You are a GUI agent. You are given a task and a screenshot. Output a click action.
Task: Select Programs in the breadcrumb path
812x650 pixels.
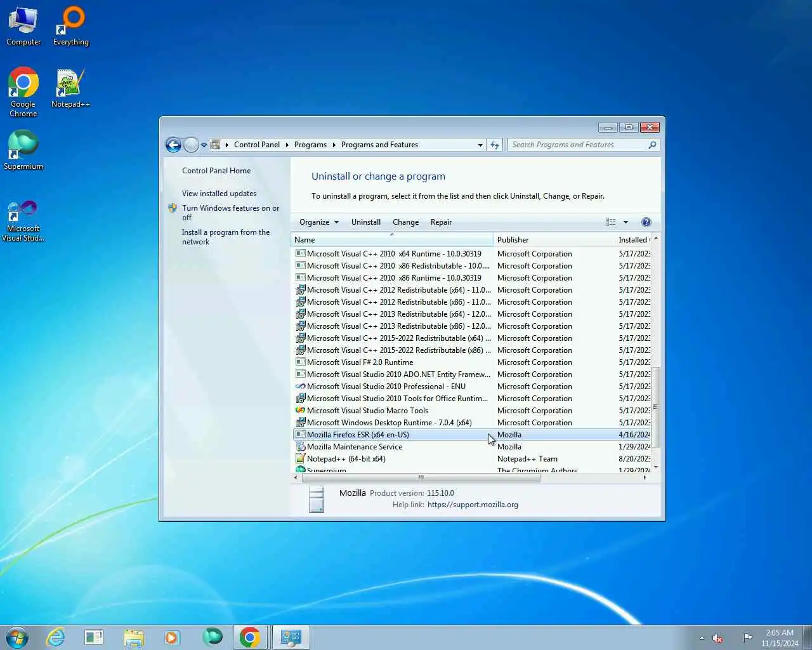point(310,145)
